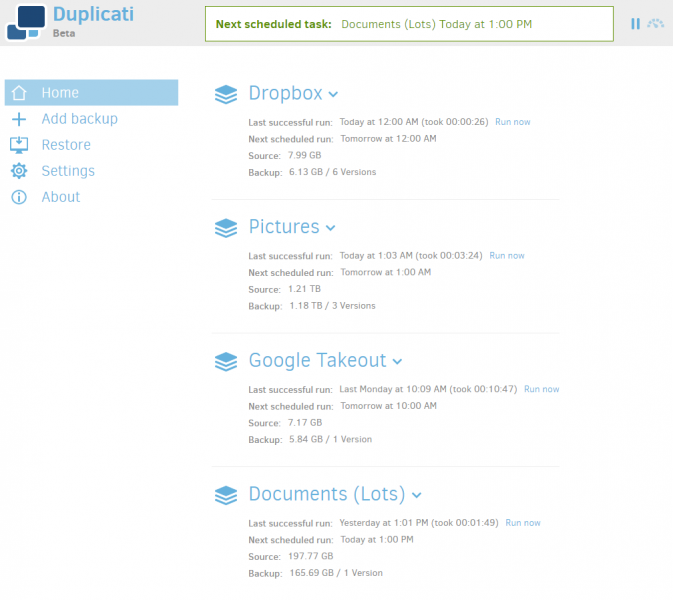This screenshot has width=673, height=600.
Task: Click Pictures source size '1.21 TB'
Action: pyautogui.click(x=304, y=289)
